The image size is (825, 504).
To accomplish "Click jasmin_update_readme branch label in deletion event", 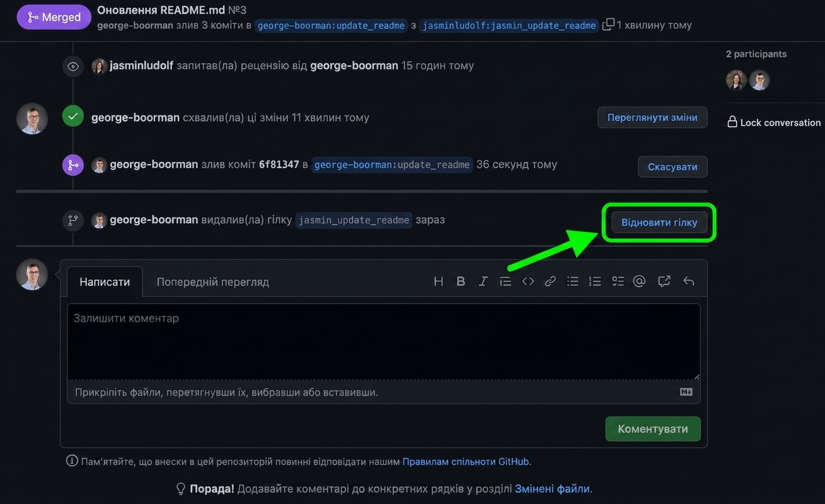I will click(354, 220).
